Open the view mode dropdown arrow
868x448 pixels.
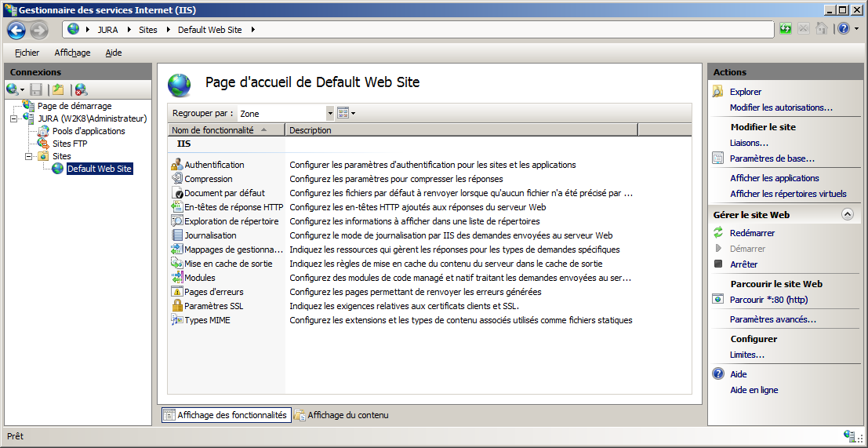[354, 114]
